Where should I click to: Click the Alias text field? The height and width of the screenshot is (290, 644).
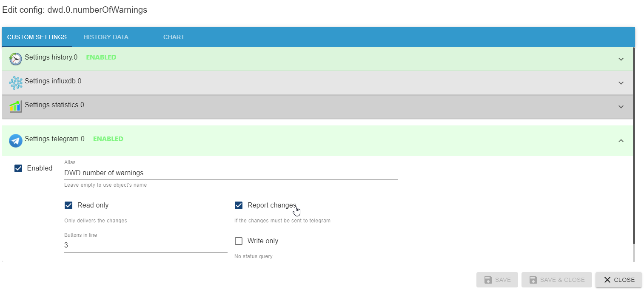(231, 173)
